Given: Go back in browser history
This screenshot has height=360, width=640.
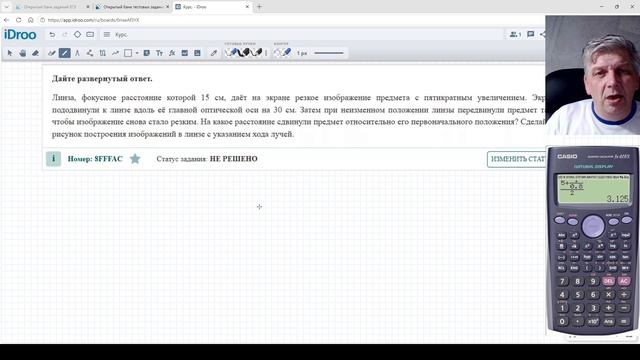Looking at the screenshot, I should click(7, 20).
